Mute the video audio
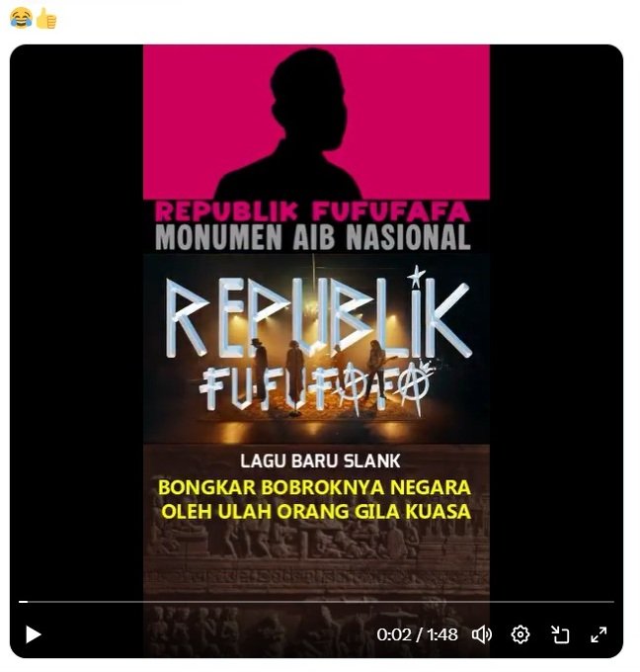This screenshot has height=672, width=640. click(x=482, y=634)
